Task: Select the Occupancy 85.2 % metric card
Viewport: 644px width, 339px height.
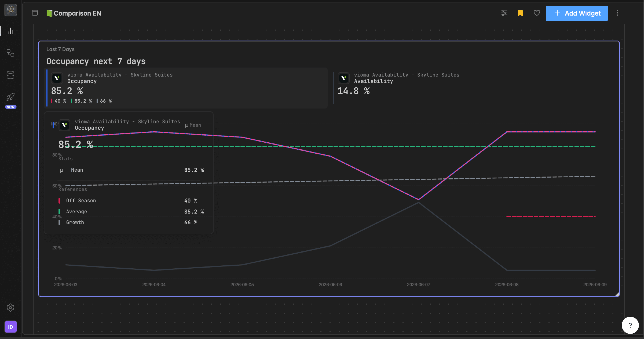Action: pyautogui.click(x=186, y=88)
